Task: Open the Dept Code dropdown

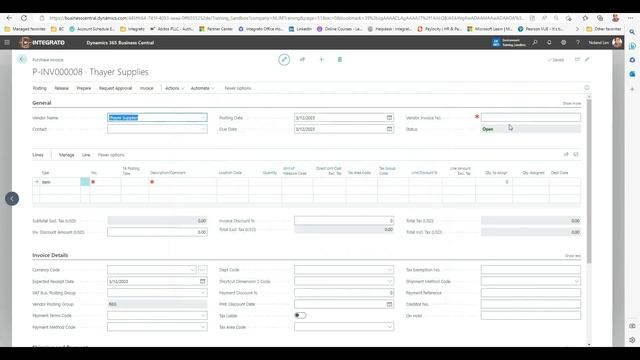Action: (389, 270)
